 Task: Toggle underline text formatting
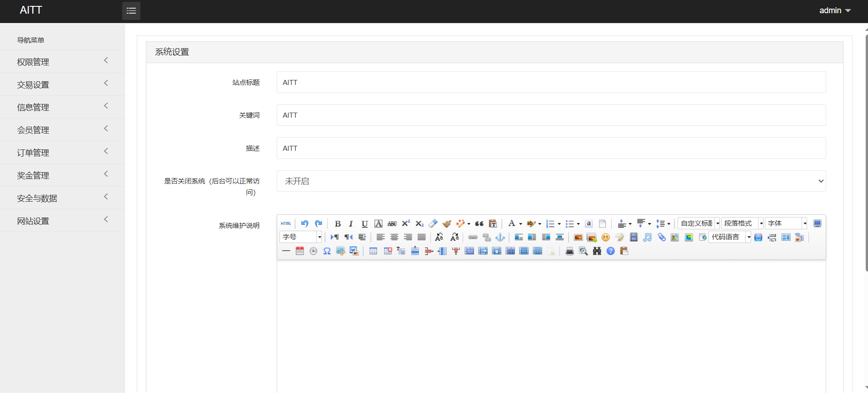coord(364,223)
